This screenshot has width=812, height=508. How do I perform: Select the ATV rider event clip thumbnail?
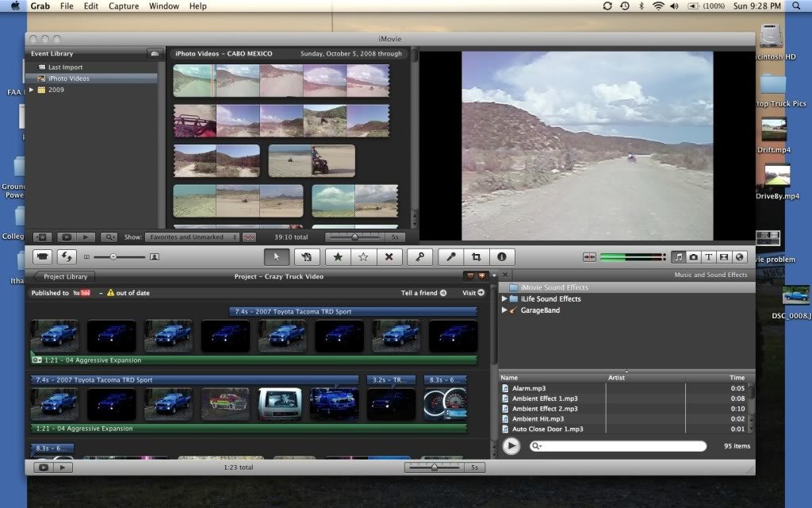point(312,160)
